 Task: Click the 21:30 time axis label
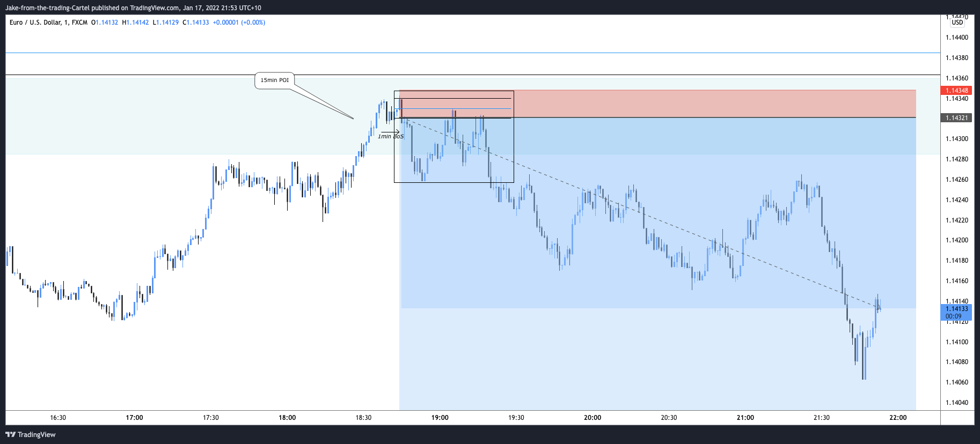pyautogui.click(x=822, y=418)
